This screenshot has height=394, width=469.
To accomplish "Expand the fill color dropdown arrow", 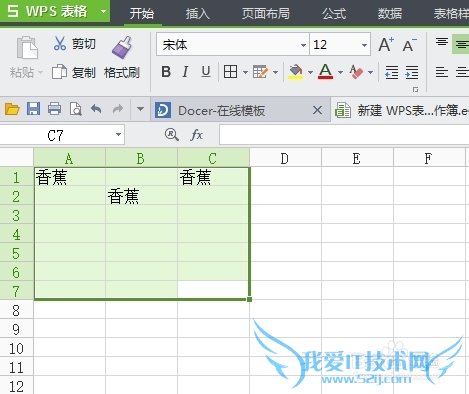I will (x=310, y=72).
